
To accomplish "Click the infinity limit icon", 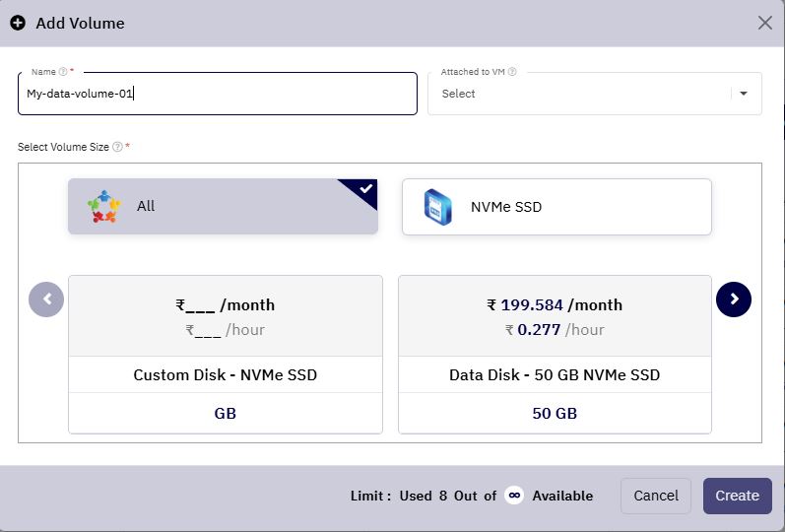I will click(514, 496).
